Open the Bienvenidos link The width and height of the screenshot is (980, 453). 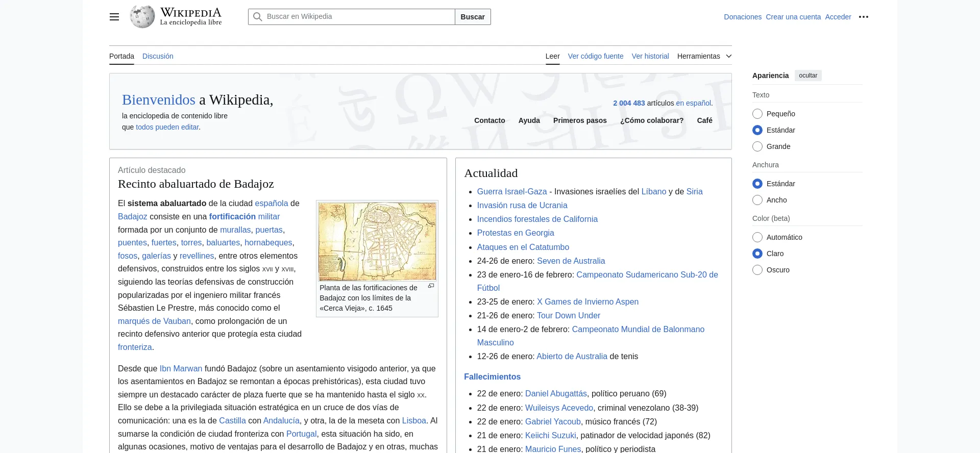159,99
